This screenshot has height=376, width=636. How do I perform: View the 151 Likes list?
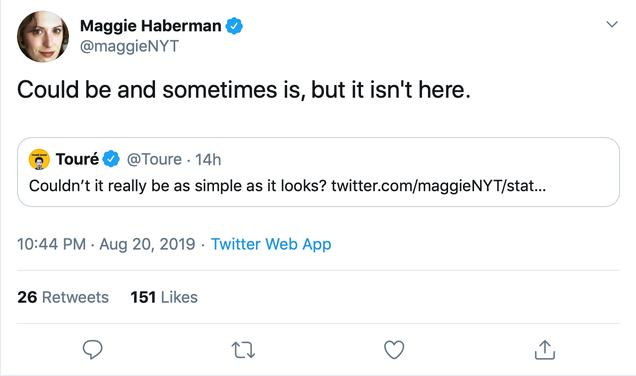click(x=164, y=297)
